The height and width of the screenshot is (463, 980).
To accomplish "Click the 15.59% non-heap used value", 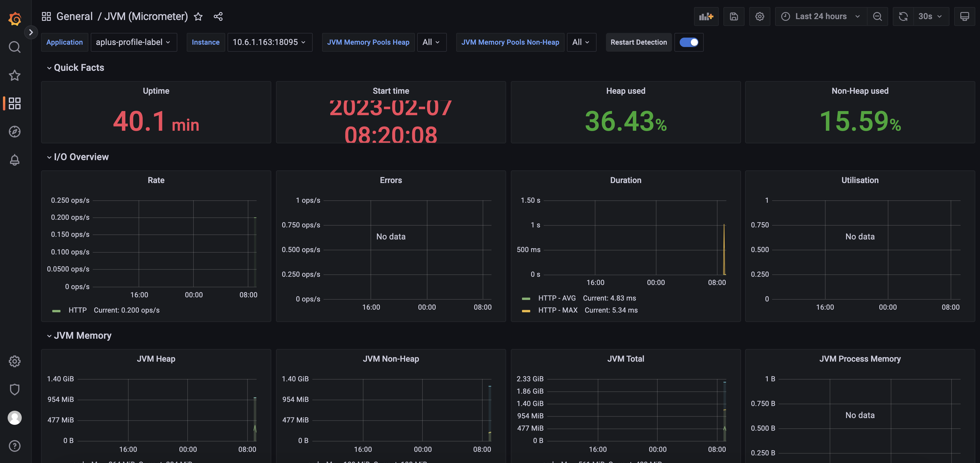I will [x=860, y=121].
